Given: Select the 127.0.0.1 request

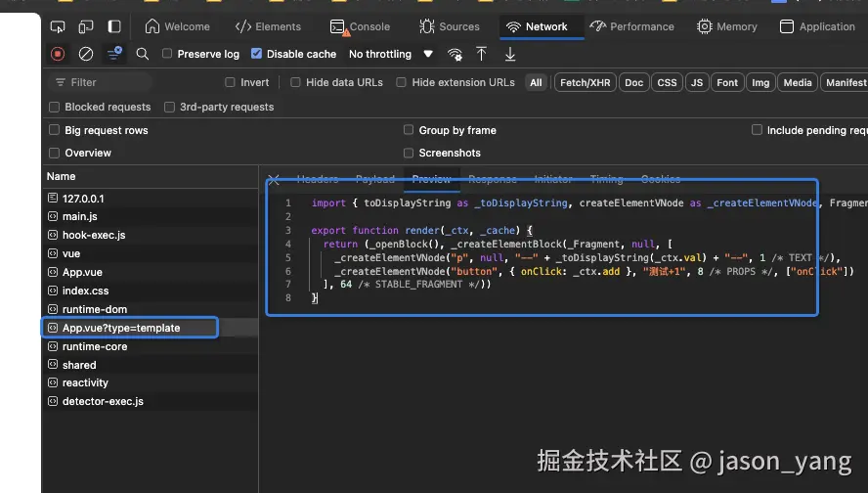Looking at the screenshot, I should pyautogui.click(x=150, y=199).
